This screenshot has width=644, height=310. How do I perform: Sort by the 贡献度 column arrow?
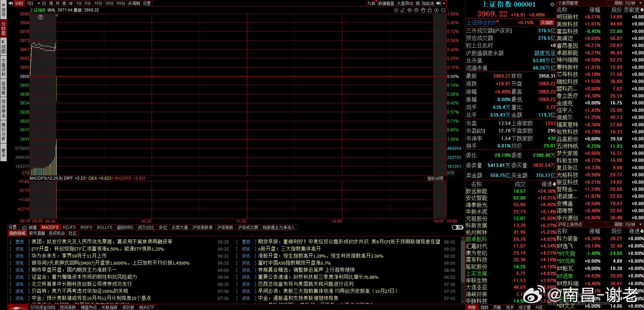[x=642, y=10]
